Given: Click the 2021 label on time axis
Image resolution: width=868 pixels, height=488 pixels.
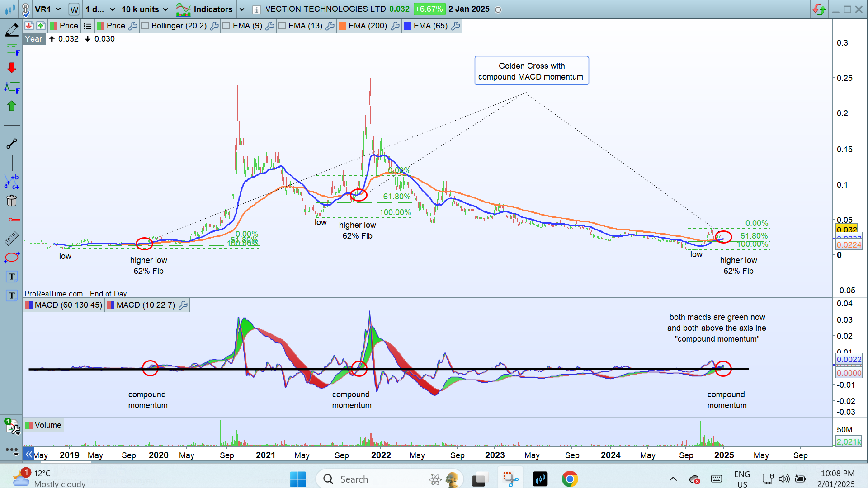Looking at the screenshot, I should click(265, 455).
